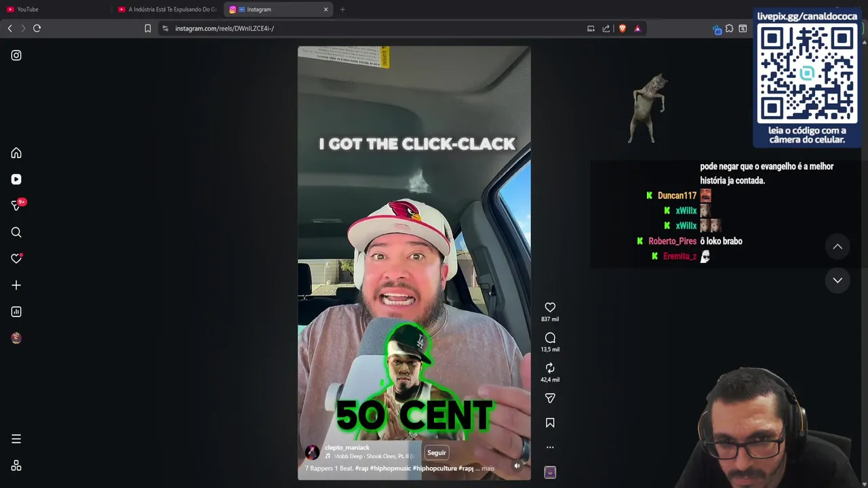Click Roberto_Pires username in chat overlay
This screenshot has height=488, width=868.
(x=672, y=241)
